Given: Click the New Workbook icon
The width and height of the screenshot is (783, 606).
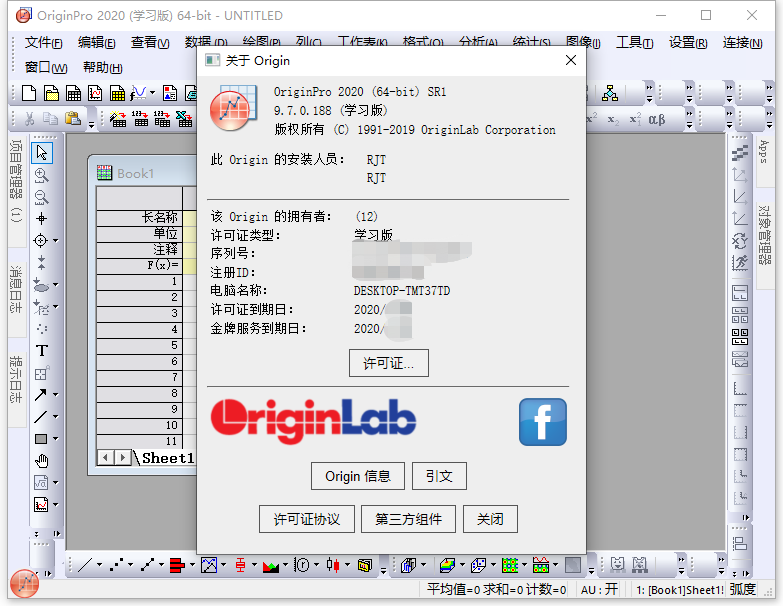Looking at the screenshot, I should point(73,93).
